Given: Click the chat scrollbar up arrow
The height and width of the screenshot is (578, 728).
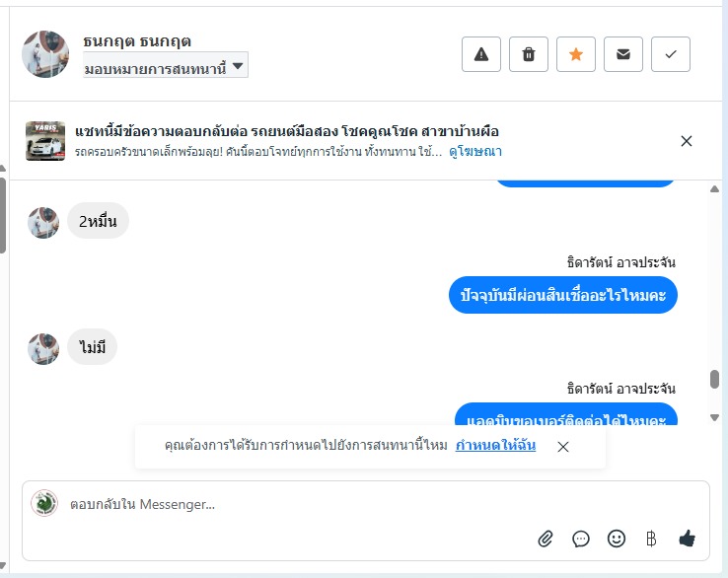Looking at the screenshot, I should click(715, 187).
